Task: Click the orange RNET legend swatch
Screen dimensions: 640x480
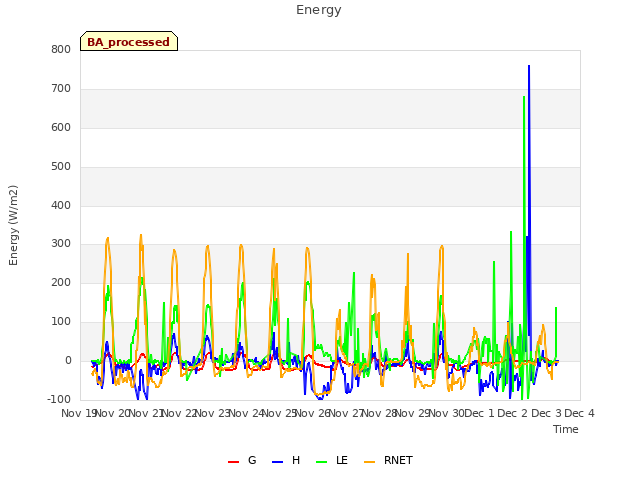Action: tap(369, 462)
